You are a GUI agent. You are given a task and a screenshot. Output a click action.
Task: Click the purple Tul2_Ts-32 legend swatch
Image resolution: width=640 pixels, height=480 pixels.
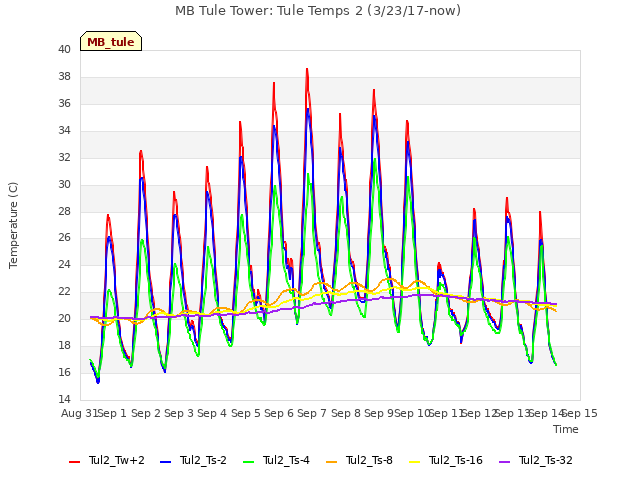pos(504,461)
